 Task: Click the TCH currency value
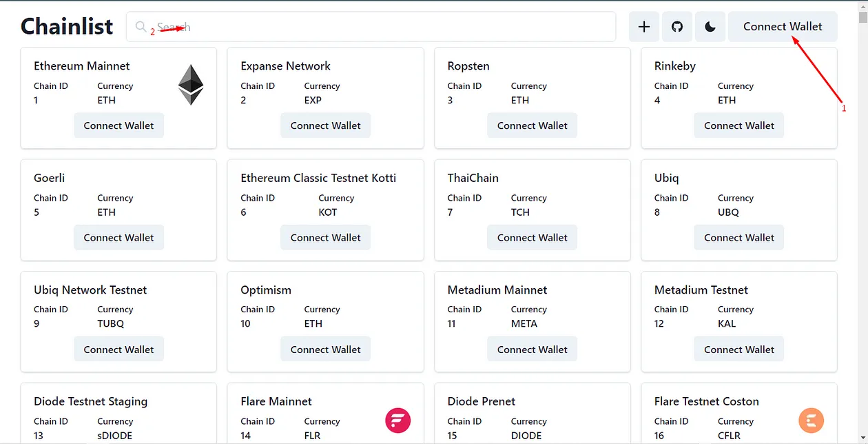(520, 212)
